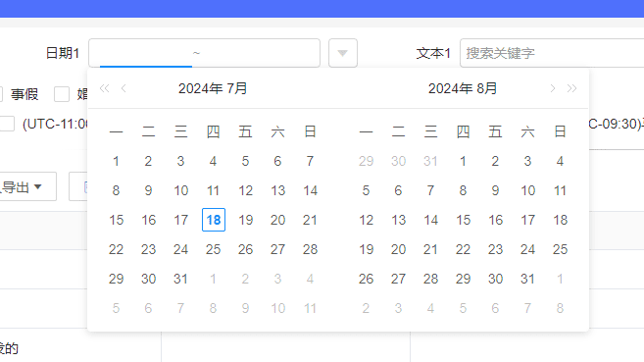Pick August 17 in 2024年 8月 panel
644x362 pixels.
527,220
